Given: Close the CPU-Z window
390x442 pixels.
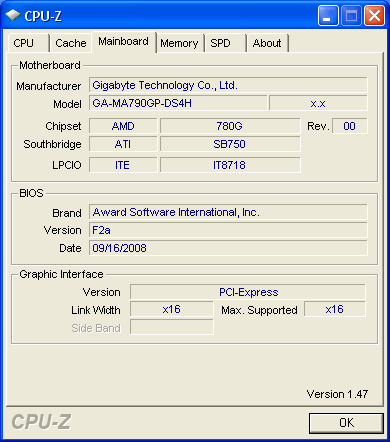Looking at the screenshot, I should coord(374,15).
